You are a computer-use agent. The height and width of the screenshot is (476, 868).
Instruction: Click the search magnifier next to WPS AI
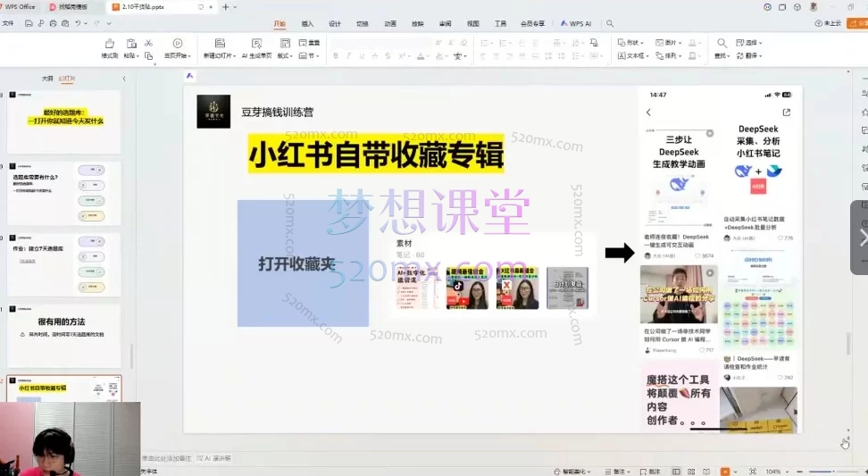pos(610,23)
